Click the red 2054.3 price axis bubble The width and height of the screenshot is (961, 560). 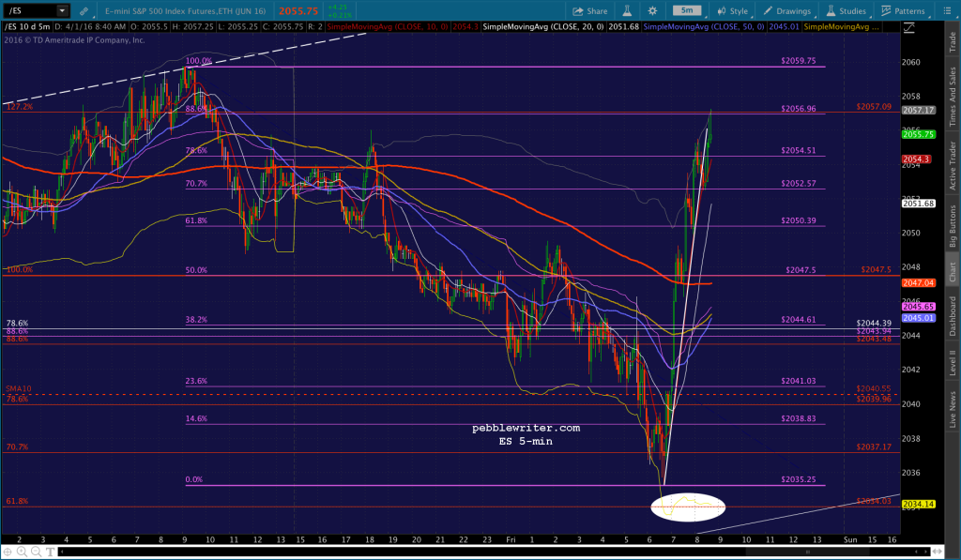click(916, 159)
